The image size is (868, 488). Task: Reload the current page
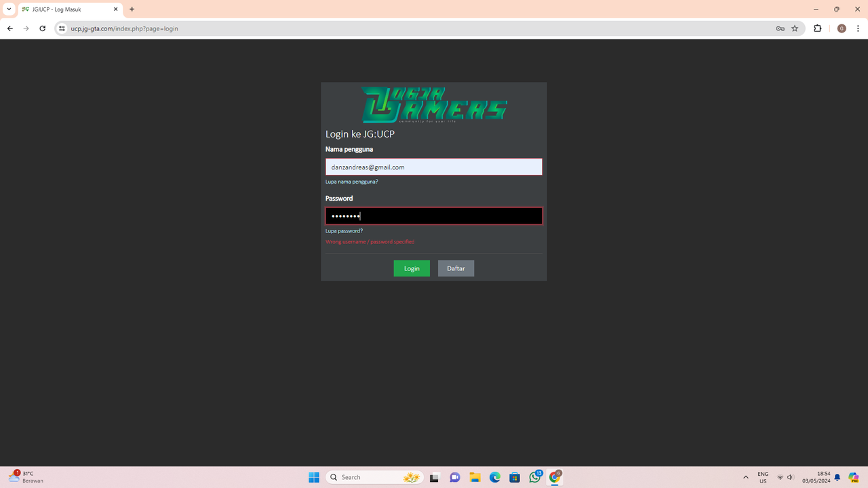(42, 28)
